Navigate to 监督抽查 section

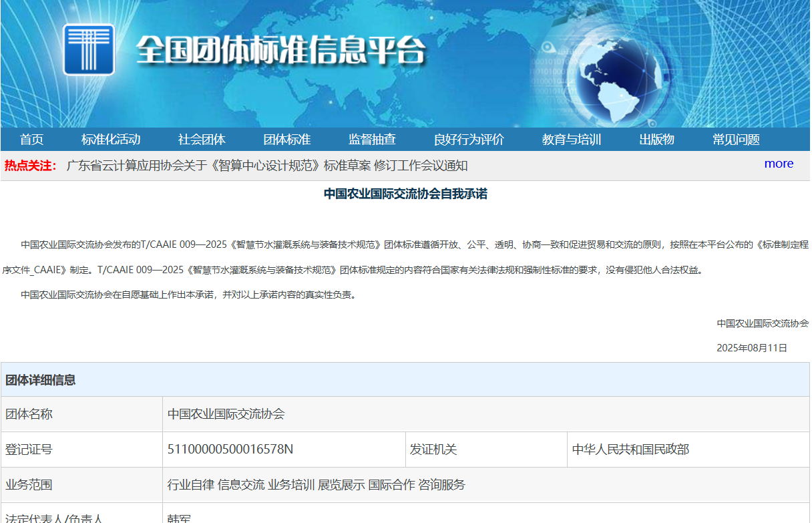coord(372,140)
